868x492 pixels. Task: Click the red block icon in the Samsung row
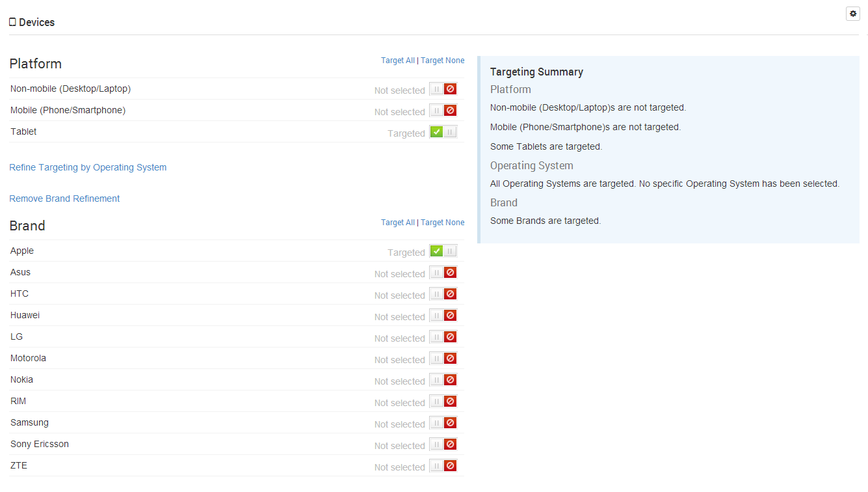pyautogui.click(x=450, y=423)
